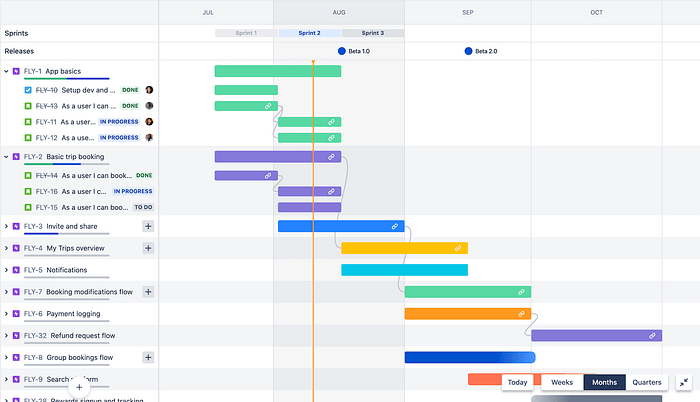Click the FLY-14 story type icon
The image size is (700, 402).
[28, 176]
